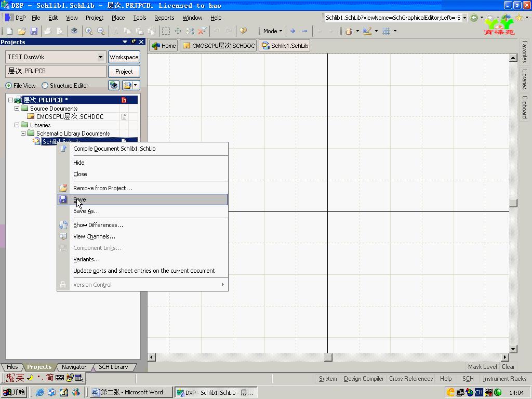Click the IEEE symbols component icon
Image resolution: width=532 pixels, height=399 pixels.
click(349, 31)
